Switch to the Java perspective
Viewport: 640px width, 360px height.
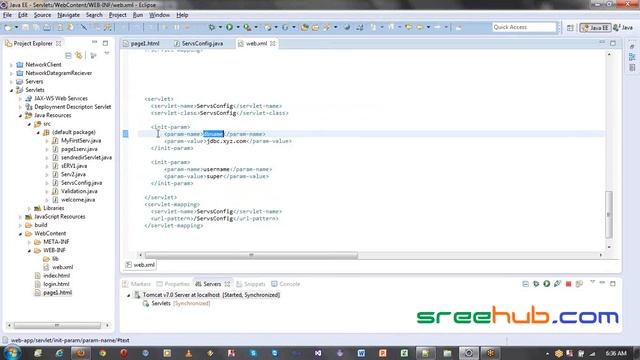(623, 28)
